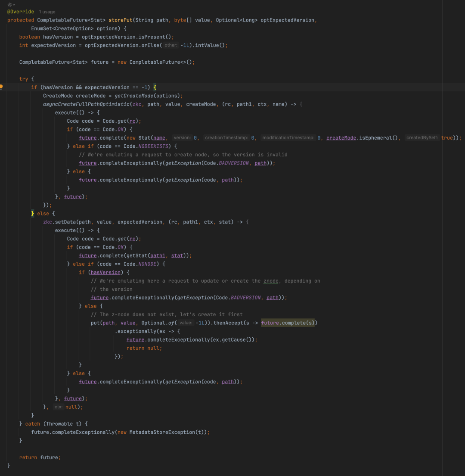Click the getCreateMode method call
This screenshot has height=476, width=465.
(x=134, y=96)
